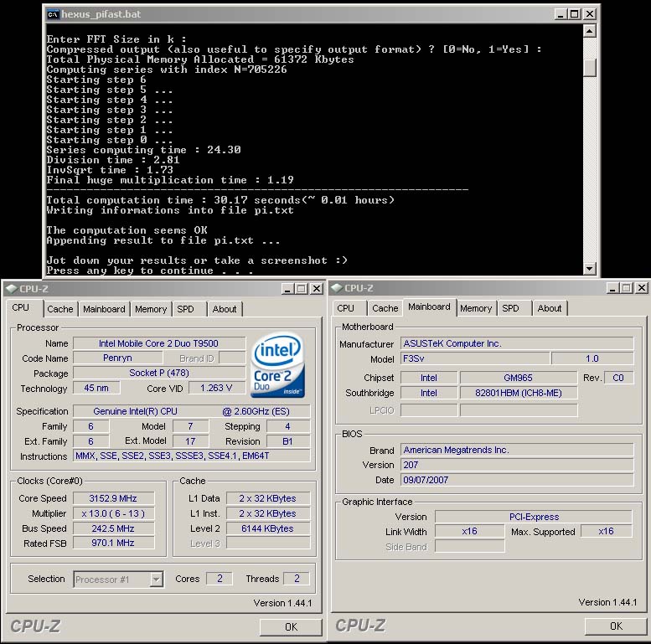Click the Core VID value '1.263 V'
This screenshot has height=644, width=651.
point(216,388)
